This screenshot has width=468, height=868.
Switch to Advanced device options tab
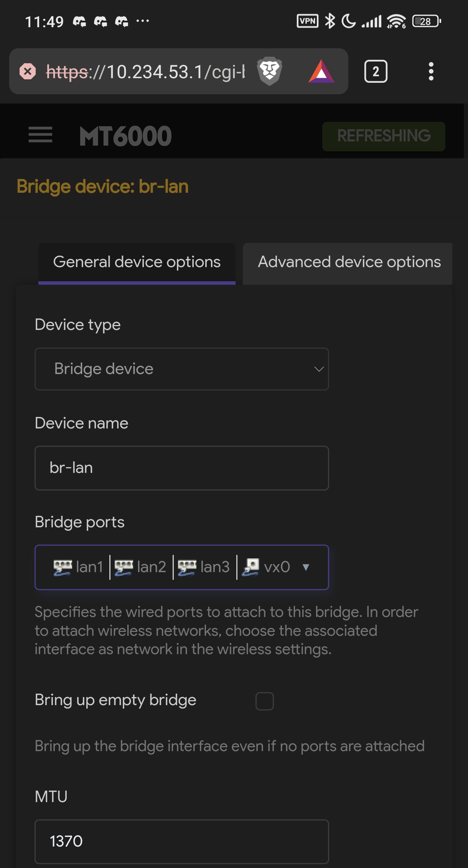click(349, 263)
